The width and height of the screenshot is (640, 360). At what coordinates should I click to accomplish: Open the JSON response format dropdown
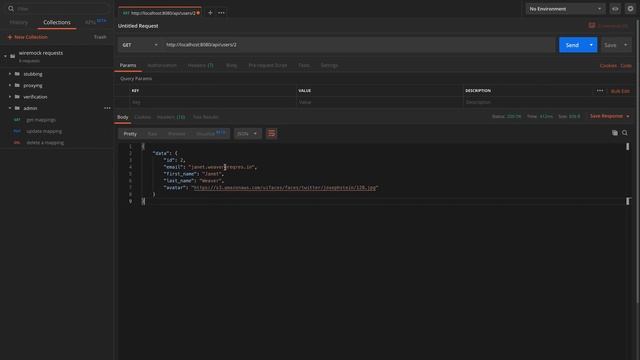pyautogui.click(x=247, y=133)
